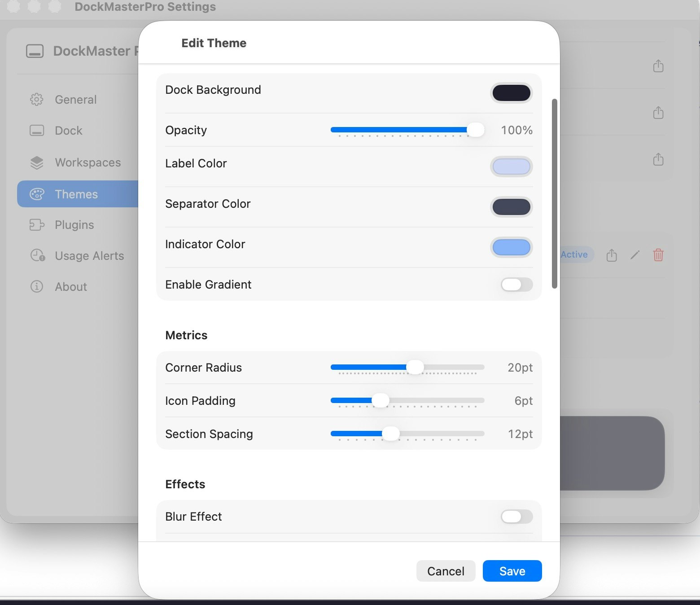Share the second theme in list
The height and width of the screenshot is (605, 700).
click(658, 113)
